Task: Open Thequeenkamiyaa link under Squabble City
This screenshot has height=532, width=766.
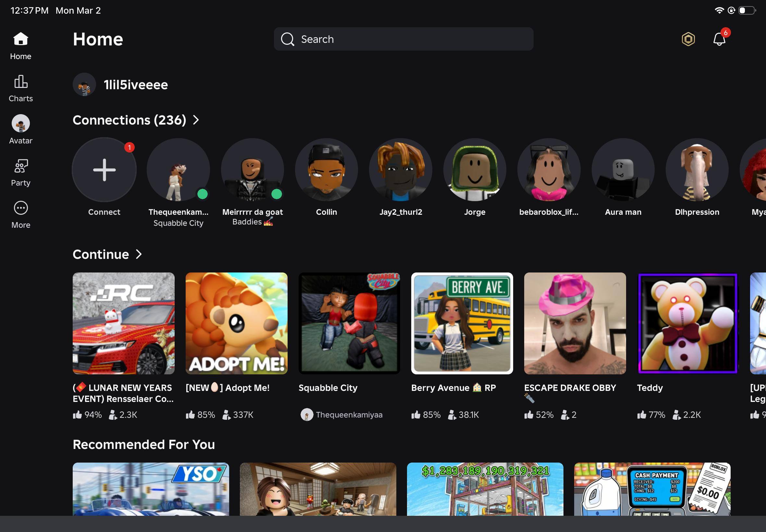Action: 349,415
